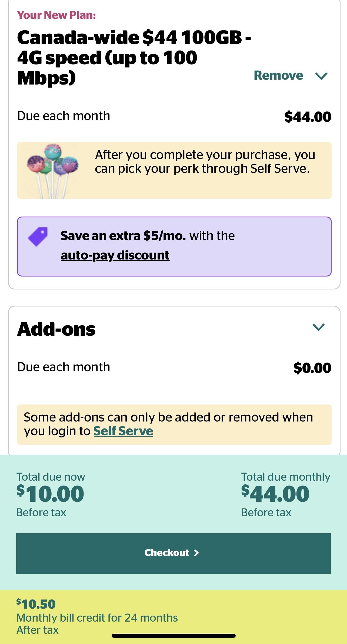347x644 pixels.
Task: Open the auto-pay discount link
Action: (115, 255)
